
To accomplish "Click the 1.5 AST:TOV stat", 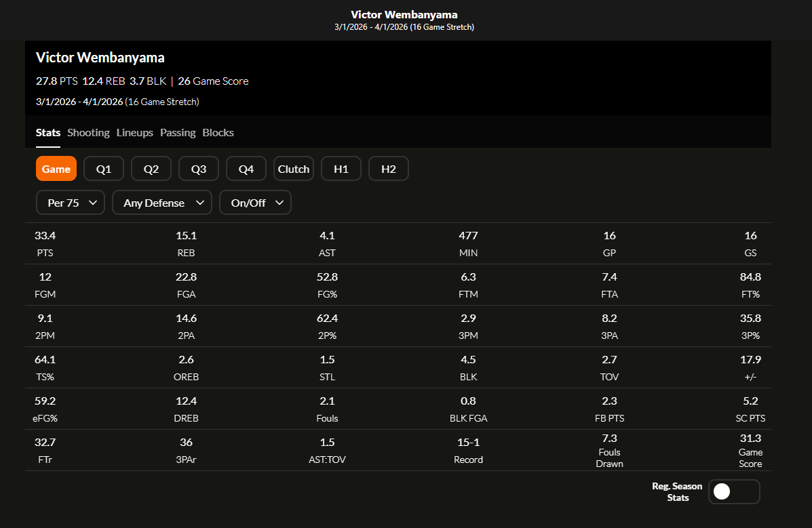I will [327, 451].
